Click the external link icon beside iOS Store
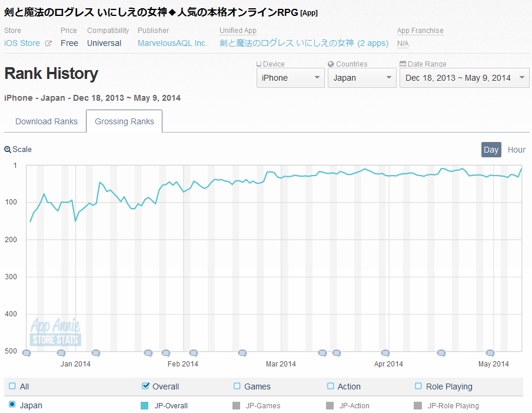532x413 pixels. click(x=48, y=44)
